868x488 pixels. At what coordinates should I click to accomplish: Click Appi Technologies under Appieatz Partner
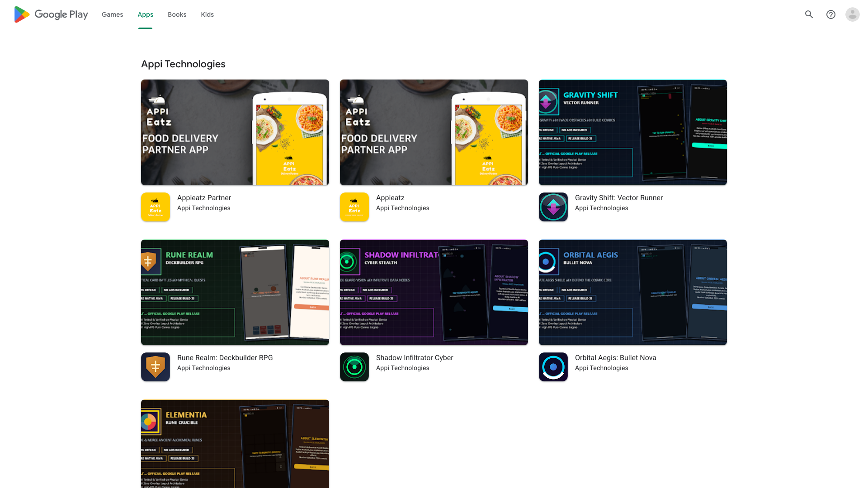[204, 208]
